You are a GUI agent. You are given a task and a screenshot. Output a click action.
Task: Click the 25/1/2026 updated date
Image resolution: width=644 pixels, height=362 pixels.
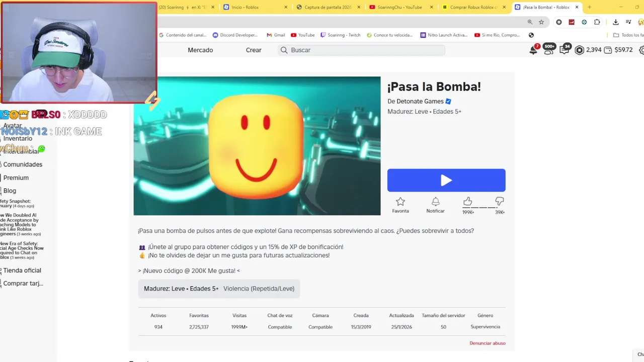(401, 327)
